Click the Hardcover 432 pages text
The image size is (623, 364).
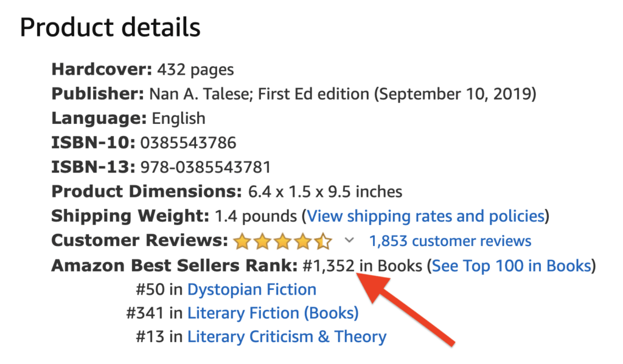pos(142,69)
